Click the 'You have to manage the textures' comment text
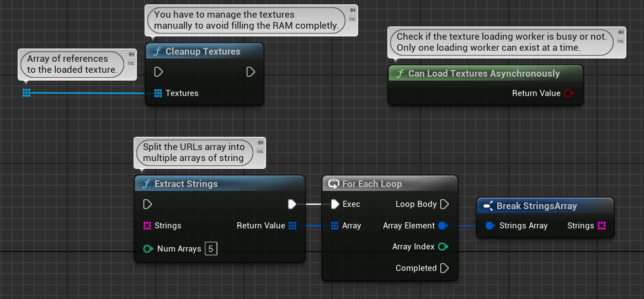 click(247, 20)
